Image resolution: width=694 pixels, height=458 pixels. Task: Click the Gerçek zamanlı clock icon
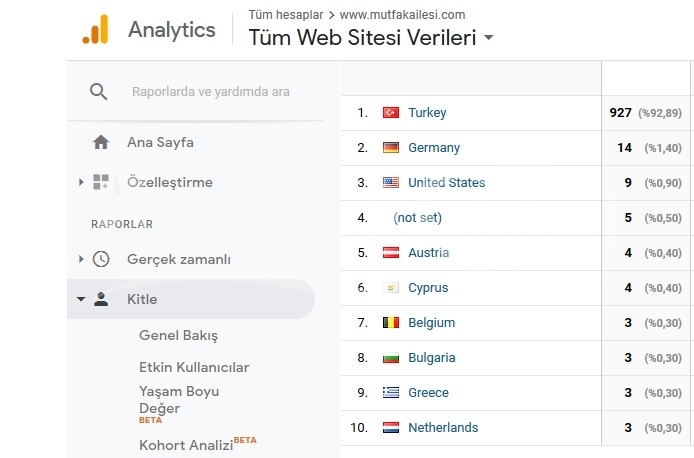101,259
